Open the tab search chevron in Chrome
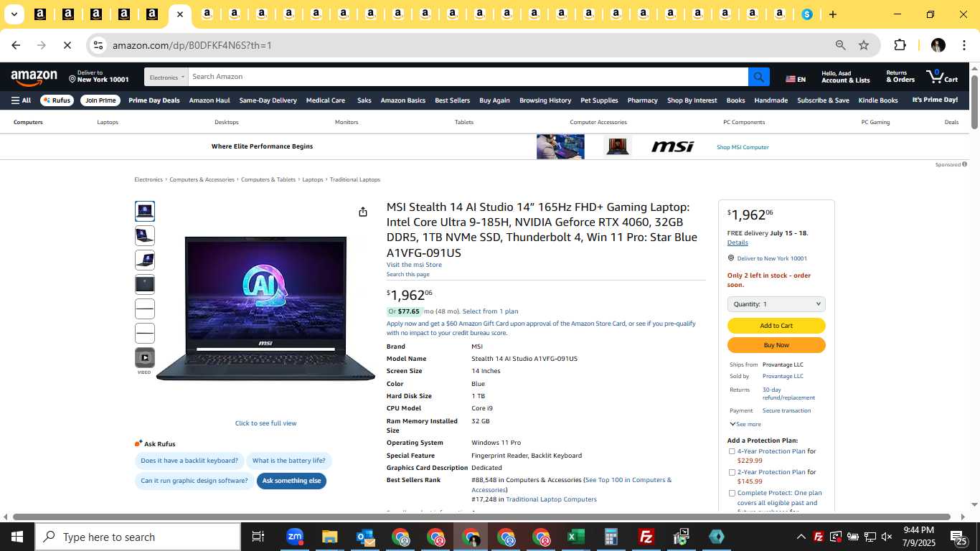Screen dimensions: 980x551 coord(14,14)
